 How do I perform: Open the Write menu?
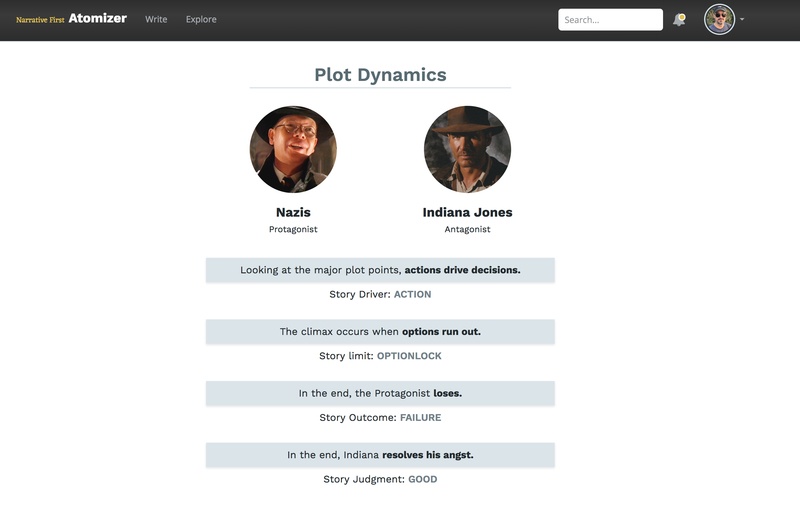pos(156,19)
